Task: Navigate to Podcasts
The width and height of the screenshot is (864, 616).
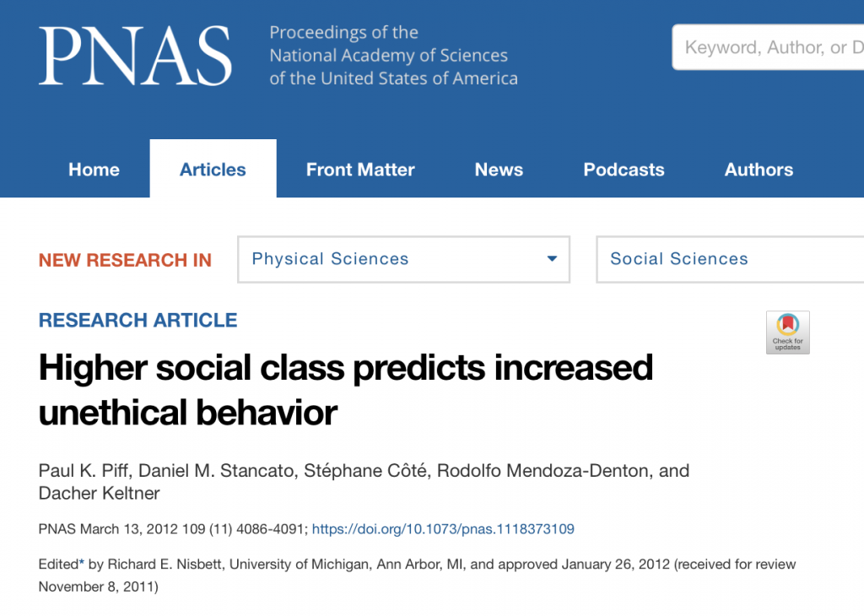Action: coord(624,169)
